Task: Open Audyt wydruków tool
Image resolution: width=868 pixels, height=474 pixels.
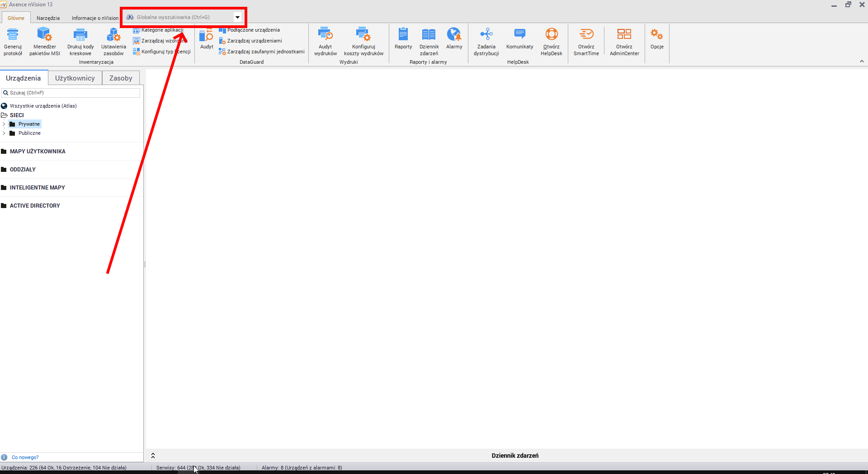Action: [x=325, y=35]
